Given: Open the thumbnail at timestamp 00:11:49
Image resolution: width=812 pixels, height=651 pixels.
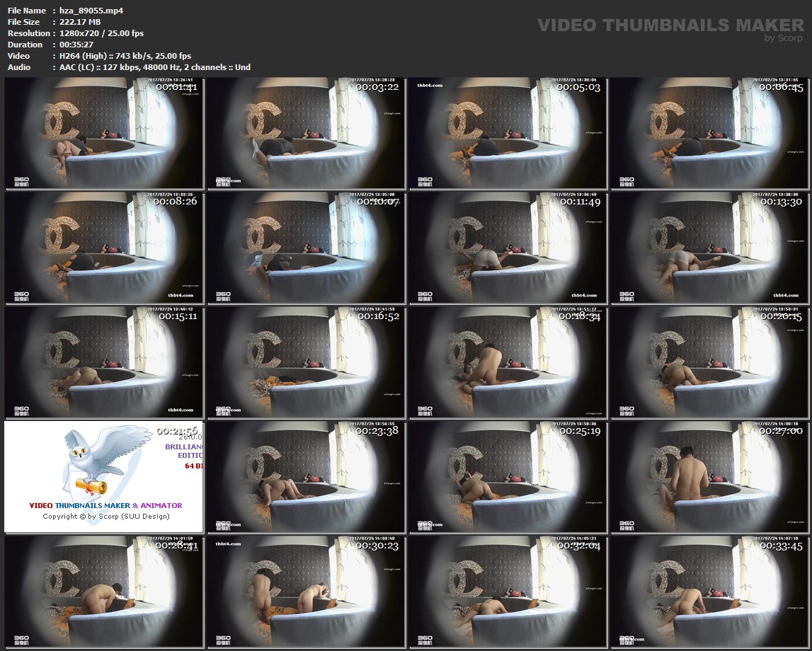Looking at the screenshot, I should (x=508, y=248).
